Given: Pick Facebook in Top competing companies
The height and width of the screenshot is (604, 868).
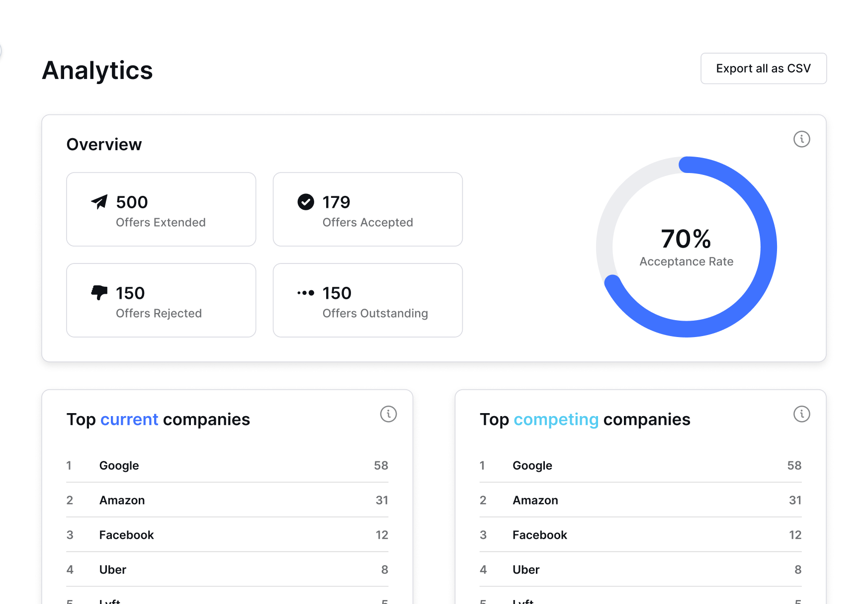Looking at the screenshot, I should [540, 535].
